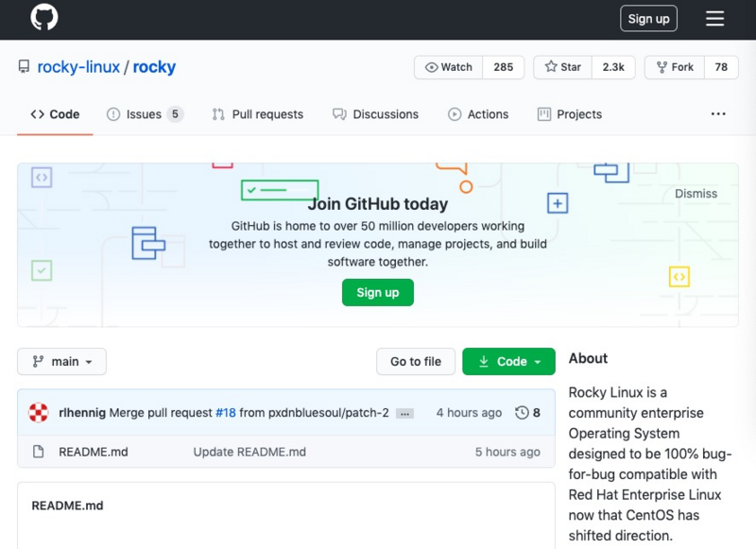
Task: Click the Issues count badge 5
Action: [x=175, y=114]
